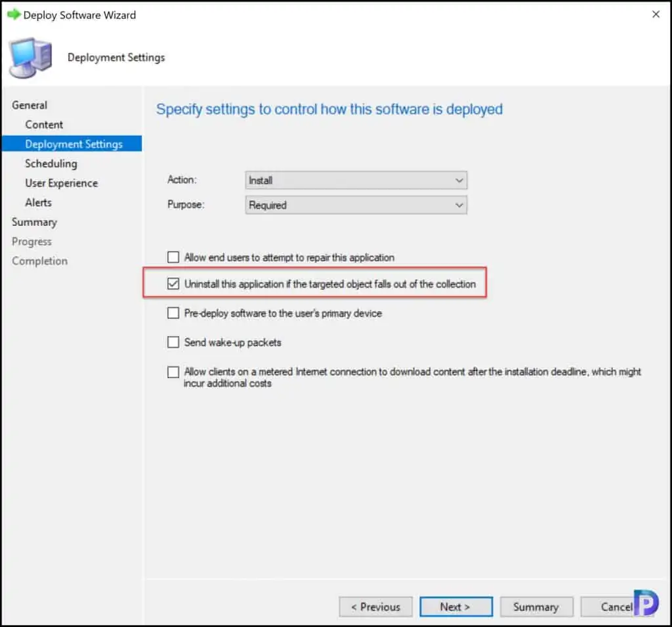Image resolution: width=672 pixels, height=627 pixels.
Task: Click the Summary button at bottom
Action: (536, 607)
